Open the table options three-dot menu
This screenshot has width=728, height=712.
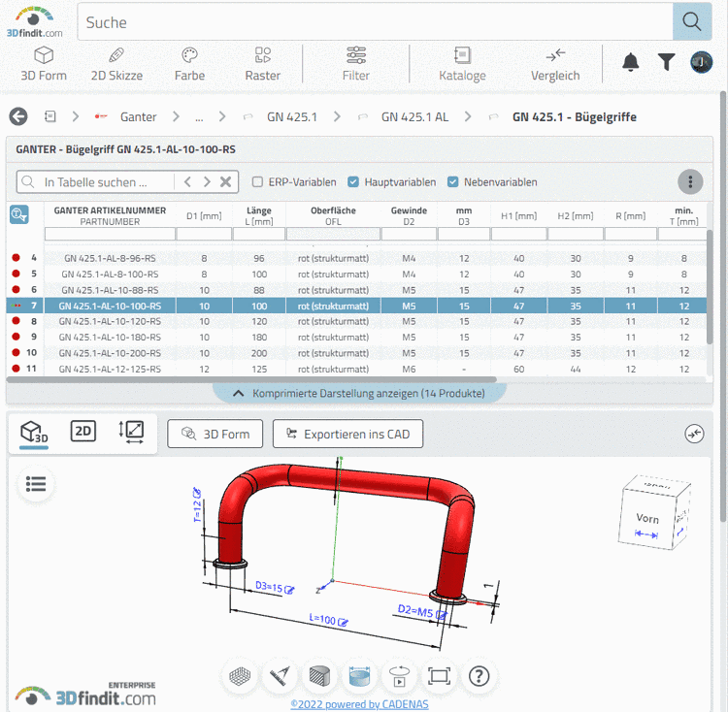690,181
